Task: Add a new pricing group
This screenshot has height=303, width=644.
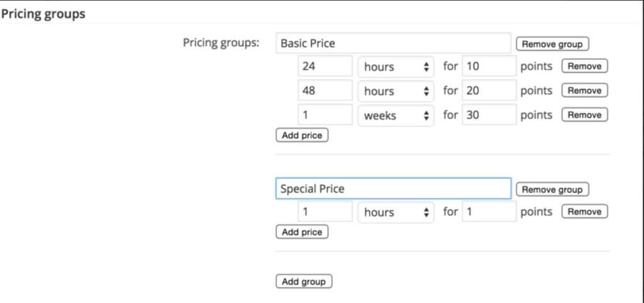Action: click(x=304, y=282)
